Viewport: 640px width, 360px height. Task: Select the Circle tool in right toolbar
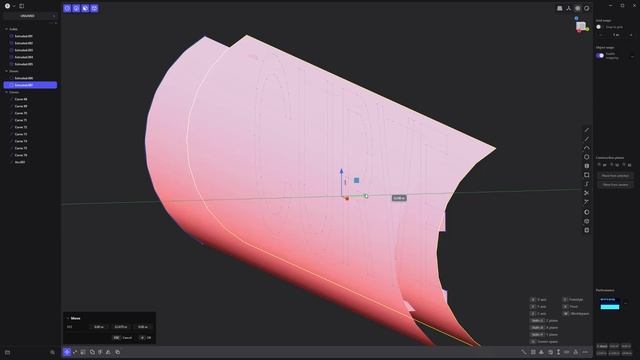pyautogui.click(x=587, y=157)
